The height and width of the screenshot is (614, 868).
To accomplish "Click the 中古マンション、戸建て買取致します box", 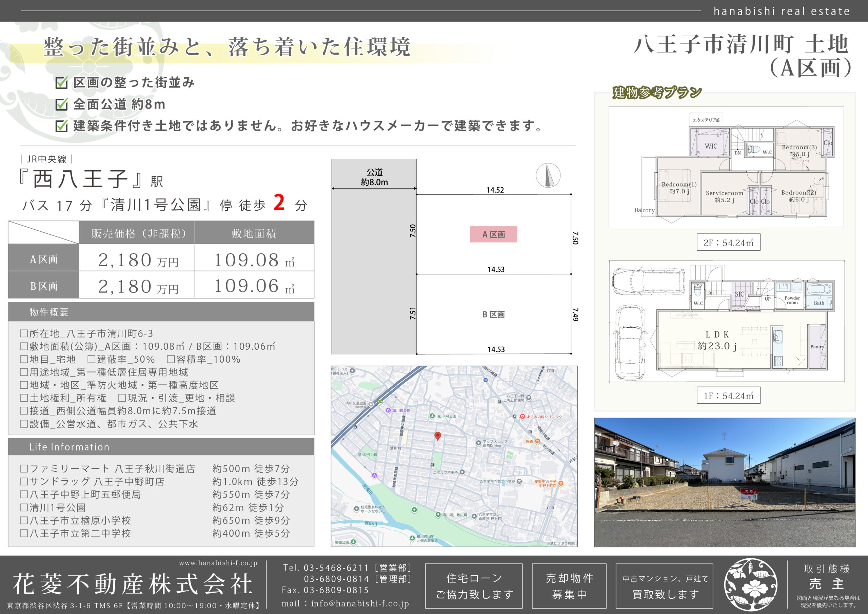I will click(x=665, y=586).
